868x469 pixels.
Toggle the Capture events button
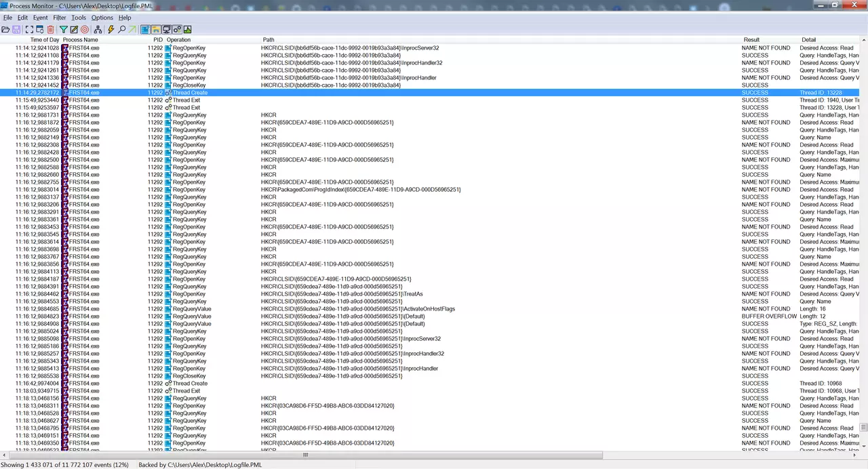pos(29,30)
